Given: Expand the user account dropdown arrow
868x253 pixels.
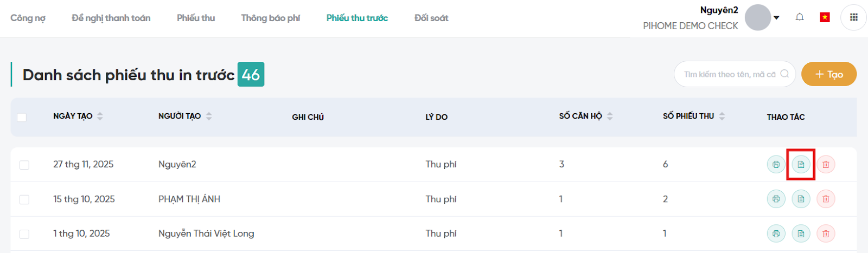Looking at the screenshot, I should click(x=776, y=18).
